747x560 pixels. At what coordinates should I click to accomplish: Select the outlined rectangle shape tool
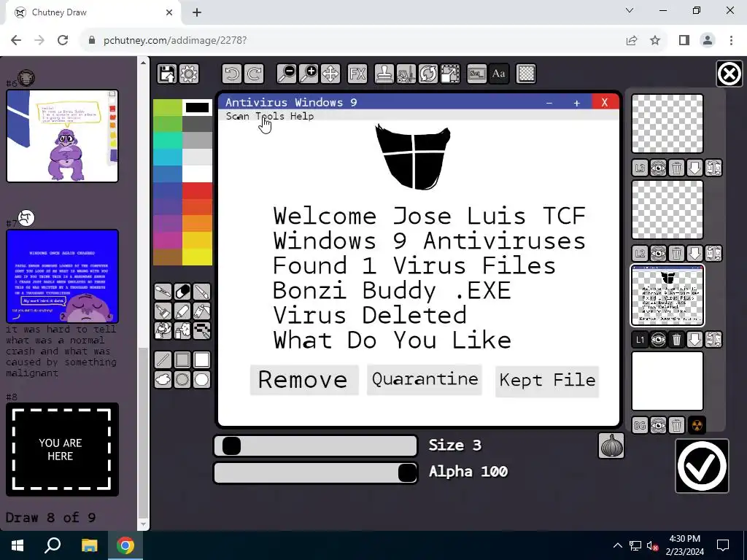tap(182, 359)
